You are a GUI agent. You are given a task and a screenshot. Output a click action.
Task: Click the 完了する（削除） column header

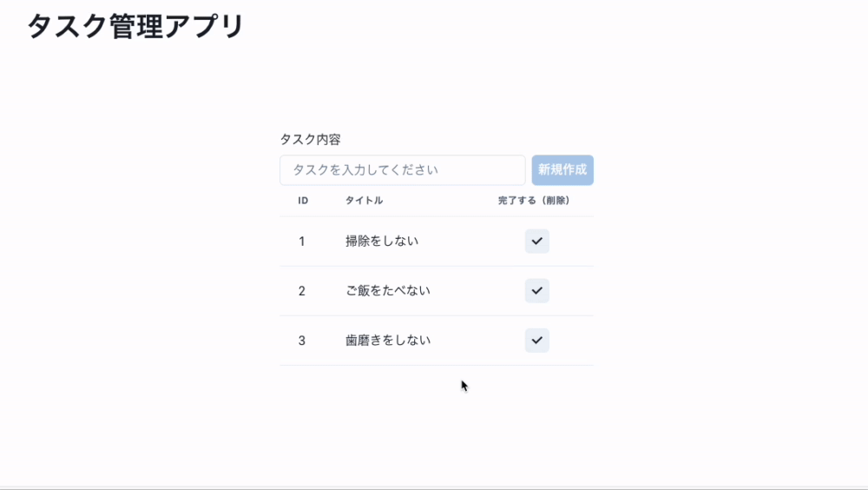pyautogui.click(x=534, y=201)
